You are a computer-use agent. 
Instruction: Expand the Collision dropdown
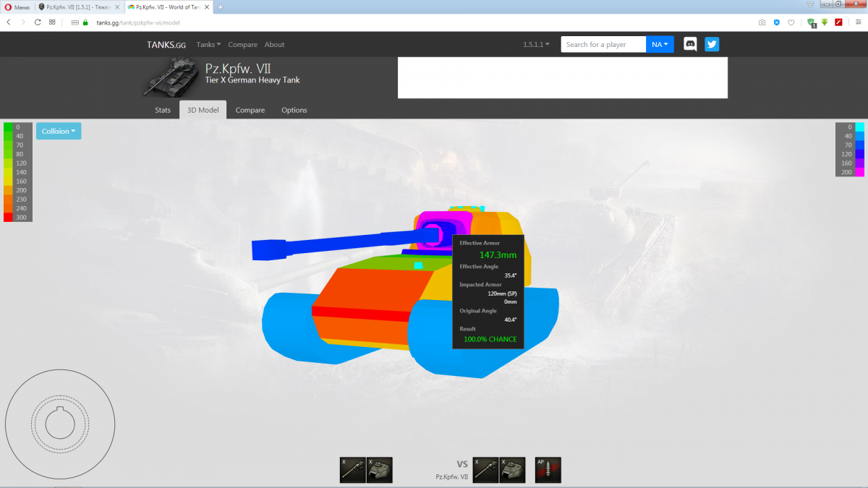(59, 131)
